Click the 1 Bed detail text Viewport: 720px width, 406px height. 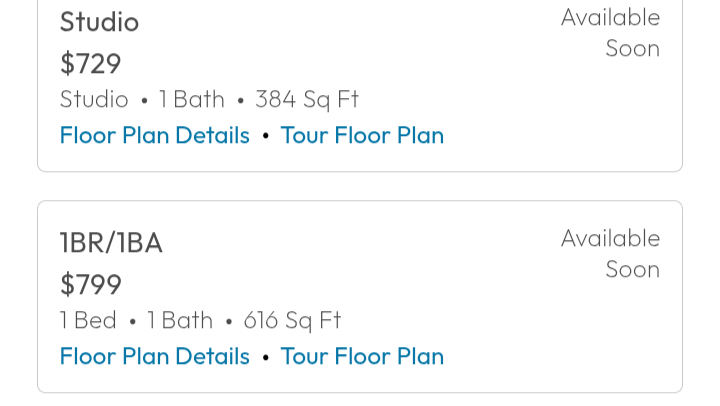[88, 320]
